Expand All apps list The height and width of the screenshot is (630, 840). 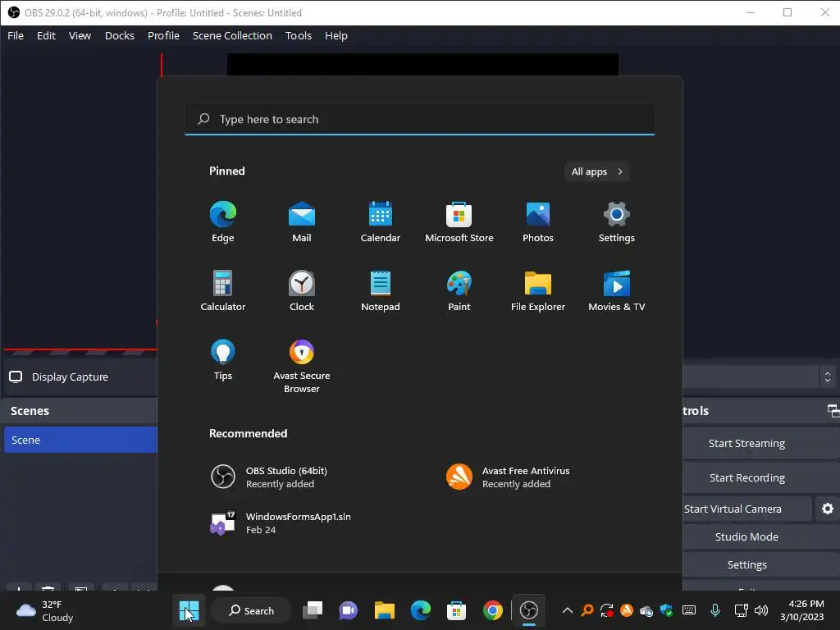597,171
